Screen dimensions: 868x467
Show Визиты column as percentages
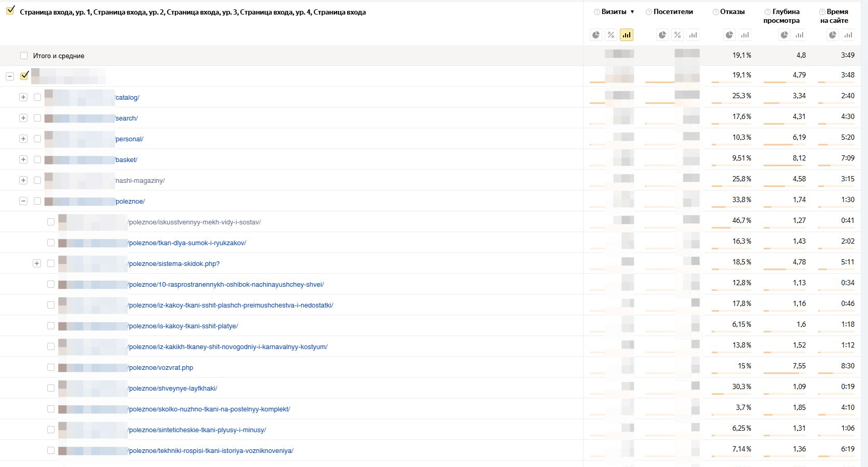point(611,35)
